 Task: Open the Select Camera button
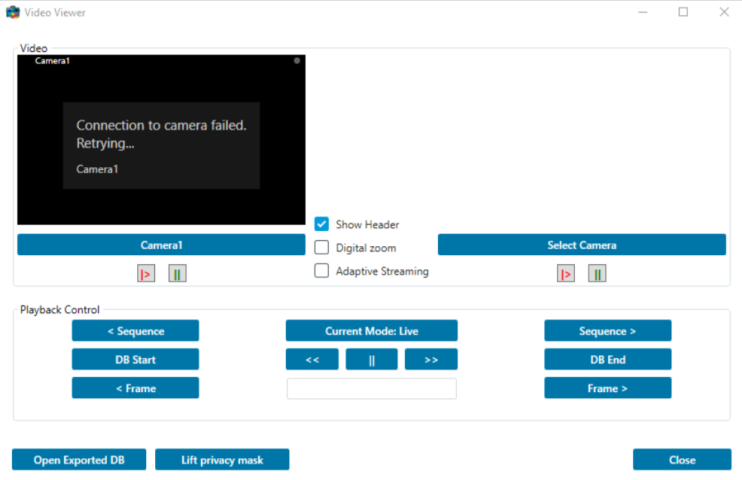(x=581, y=245)
